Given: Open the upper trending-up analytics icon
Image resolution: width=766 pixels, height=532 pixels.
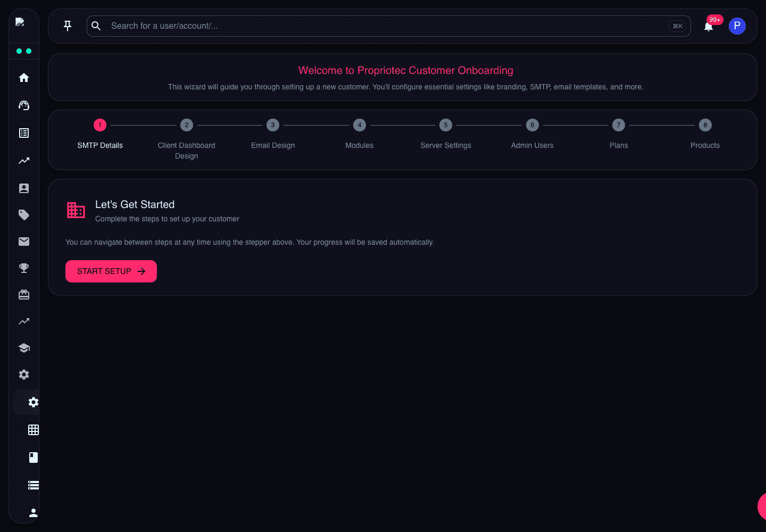Looking at the screenshot, I should pyautogui.click(x=24, y=161).
